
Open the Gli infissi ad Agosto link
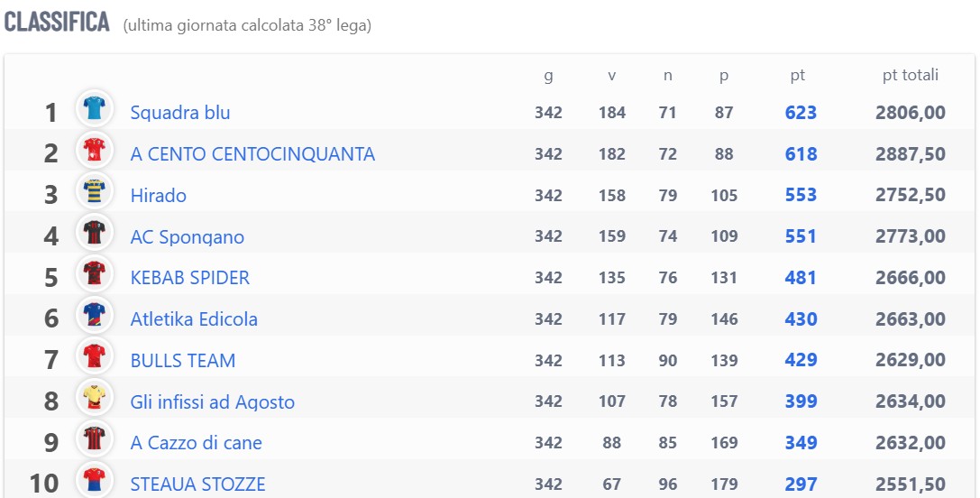(213, 401)
